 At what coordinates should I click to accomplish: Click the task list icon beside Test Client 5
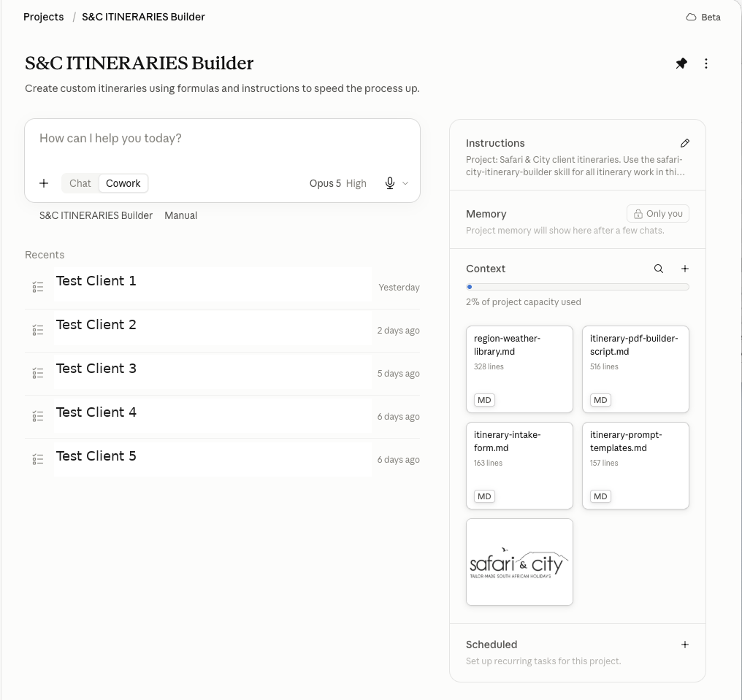[38, 459]
